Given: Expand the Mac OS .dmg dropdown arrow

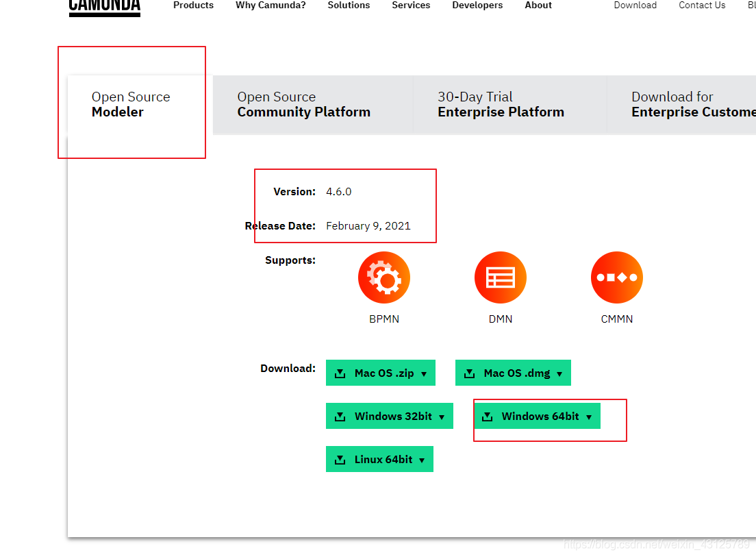Looking at the screenshot, I should (x=559, y=374).
